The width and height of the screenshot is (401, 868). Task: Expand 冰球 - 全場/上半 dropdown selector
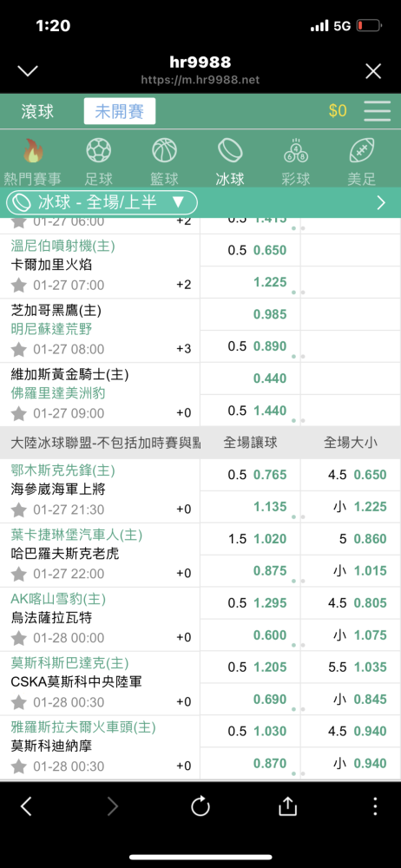click(x=102, y=202)
